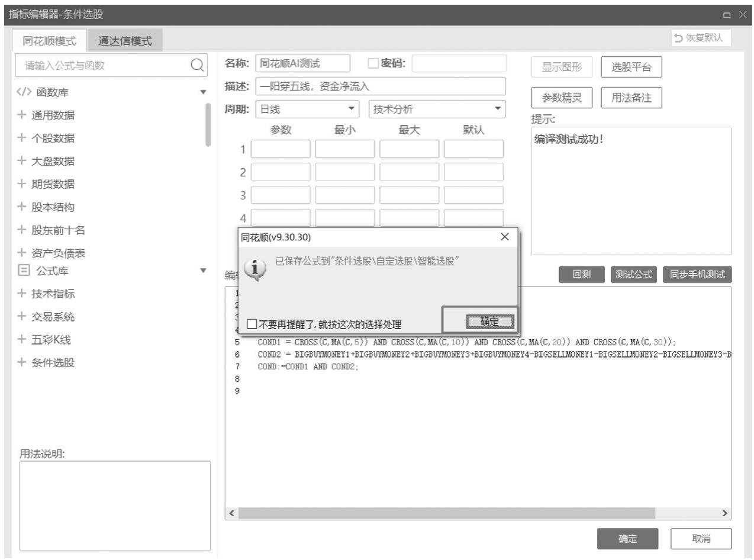This screenshot has height=560, width=754.
Task: Click the 公式库 list icon
Action: click(x=24, y=271)
